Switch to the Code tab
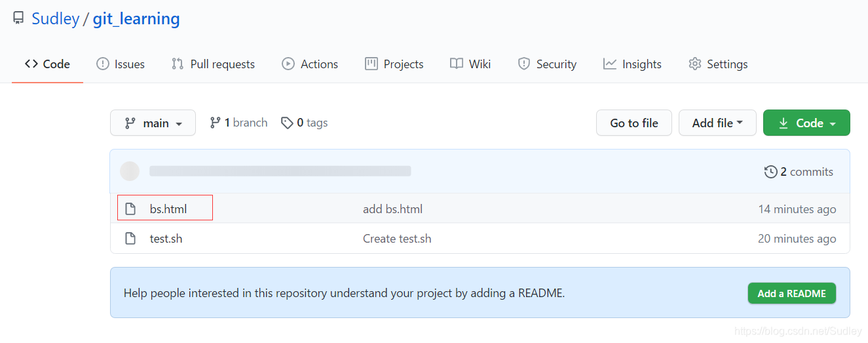 click(x=47, y=64)
